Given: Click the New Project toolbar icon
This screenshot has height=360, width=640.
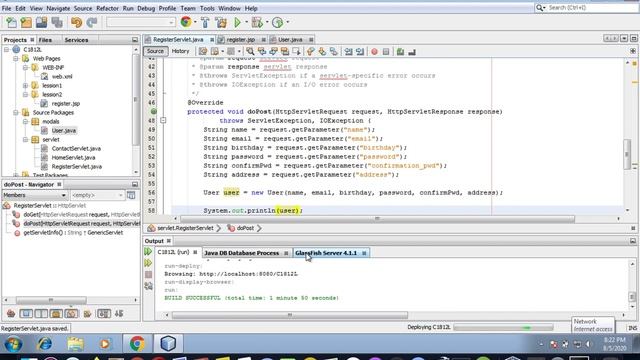Looking at the screenshot, I should pos(26,22).
